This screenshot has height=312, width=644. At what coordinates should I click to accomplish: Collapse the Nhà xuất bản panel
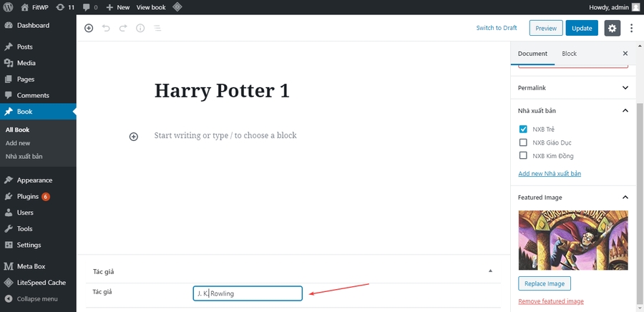[x=625, y=111]
